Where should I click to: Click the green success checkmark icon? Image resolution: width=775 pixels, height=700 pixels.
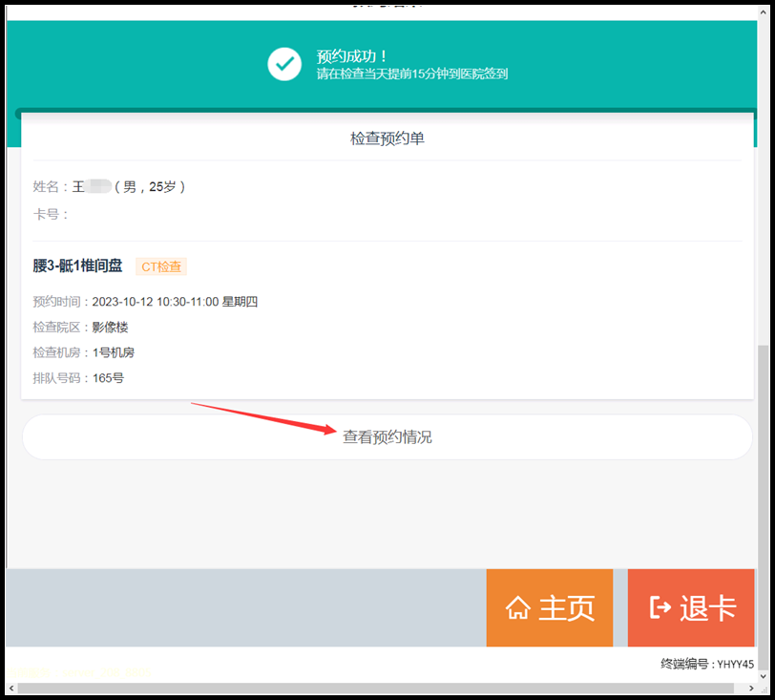click(x=284, y=65)
